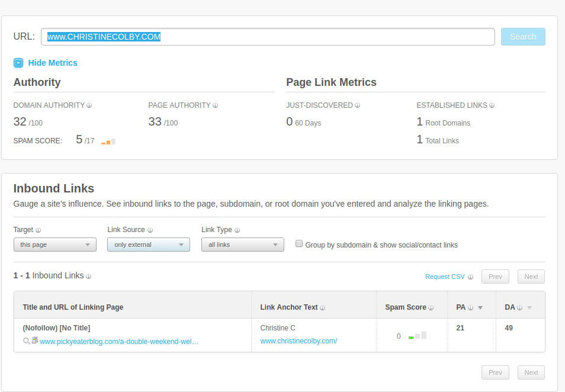Open the Request CSV link
This screenshot has width=565, height=392.
point(445,277)
